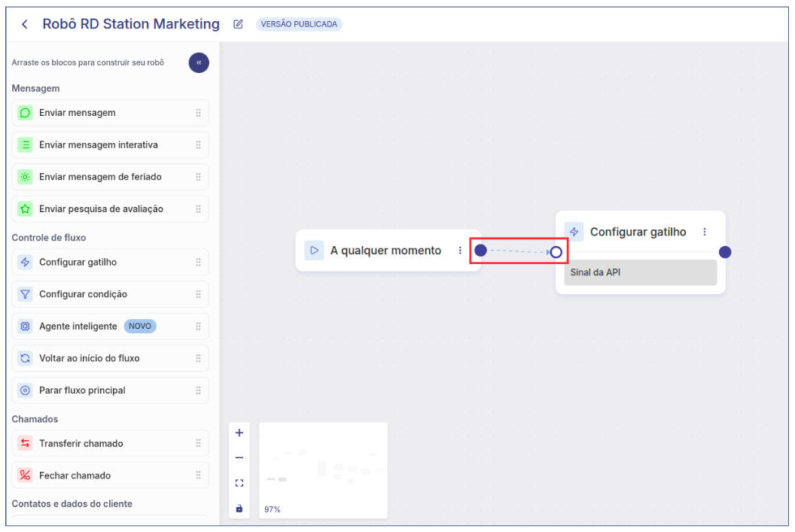Click the Enviar pesquisa de avaliação star icon

click(x=25, y=208)
